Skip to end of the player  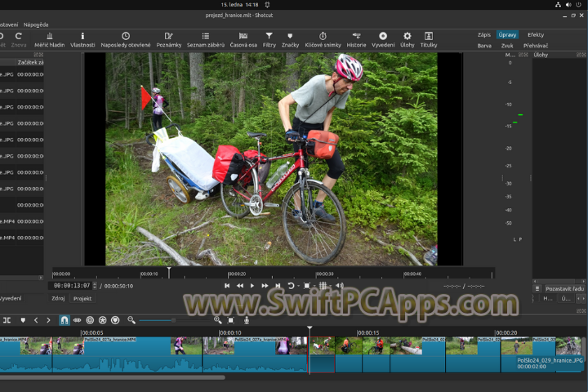coord(278,286)
